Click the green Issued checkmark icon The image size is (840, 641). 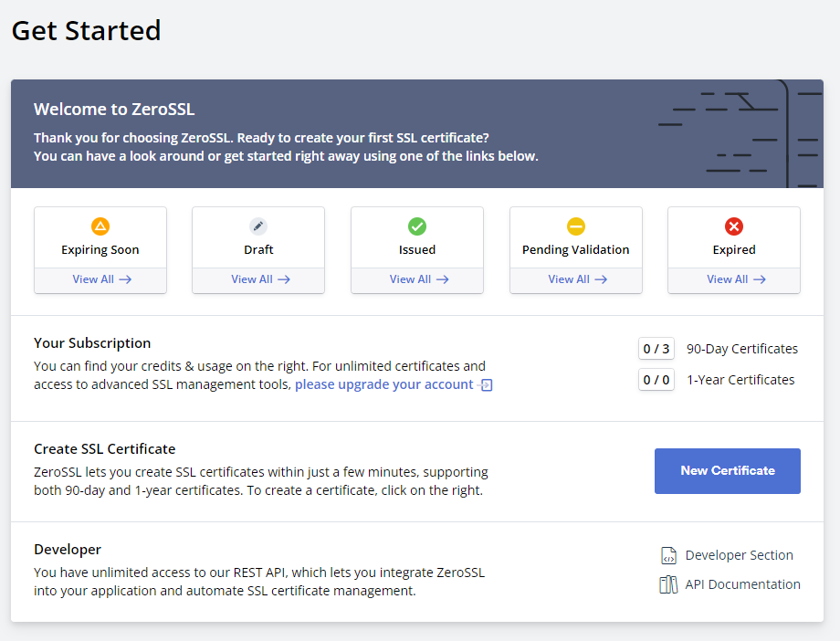coord(417,226)
